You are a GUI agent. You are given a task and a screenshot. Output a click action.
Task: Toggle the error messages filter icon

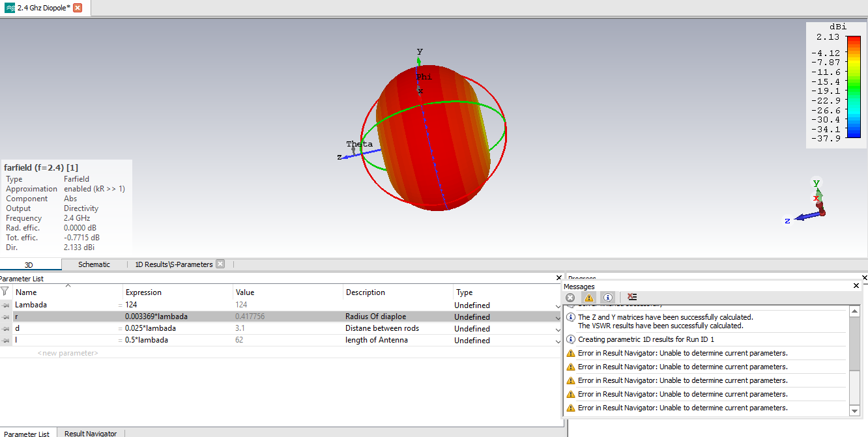coord(570,297)
